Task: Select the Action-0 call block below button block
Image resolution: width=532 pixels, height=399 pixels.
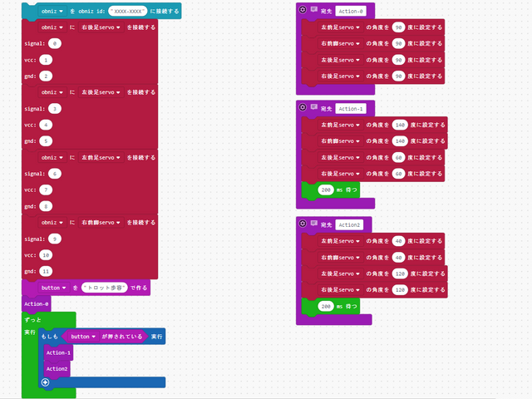Action: point(37,304)
